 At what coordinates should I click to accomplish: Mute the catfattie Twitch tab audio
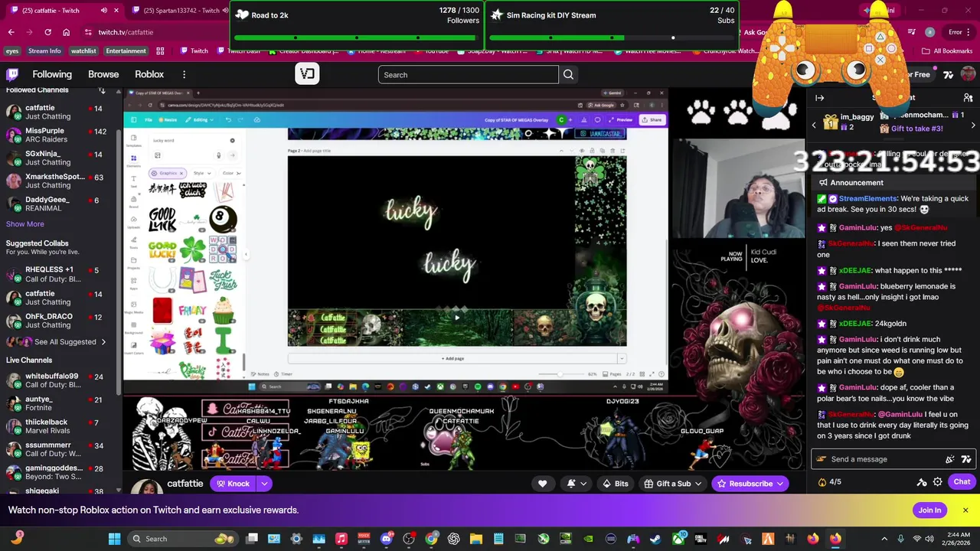click(104, 11)
